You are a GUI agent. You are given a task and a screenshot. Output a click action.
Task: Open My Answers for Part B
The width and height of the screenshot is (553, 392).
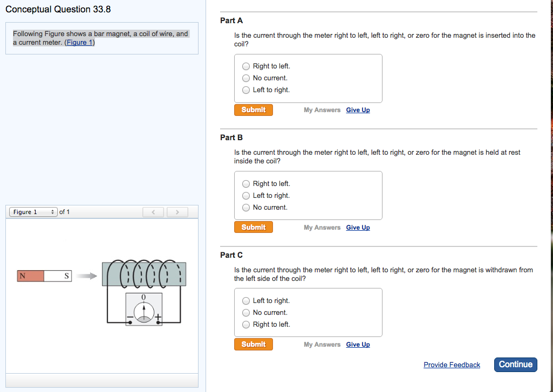(x=322, y=228)
